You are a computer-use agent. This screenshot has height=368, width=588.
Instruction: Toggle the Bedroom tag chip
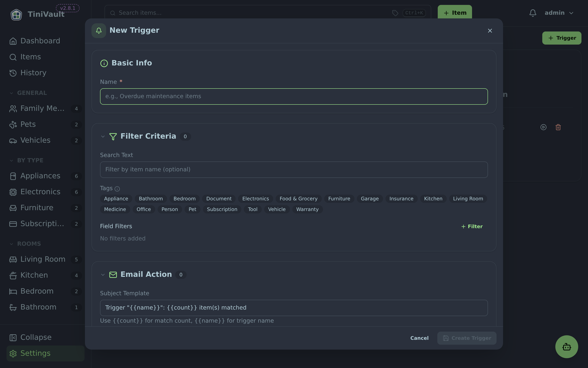[184, 199]
